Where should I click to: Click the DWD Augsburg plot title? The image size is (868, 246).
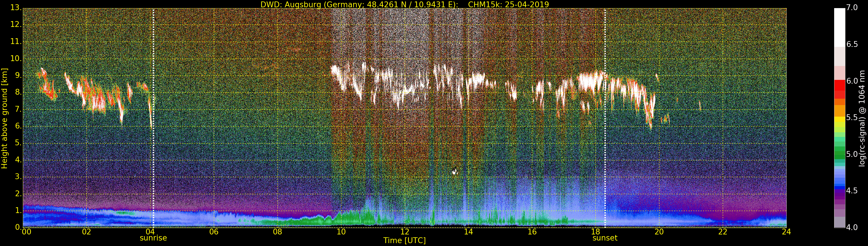(404, 4)
